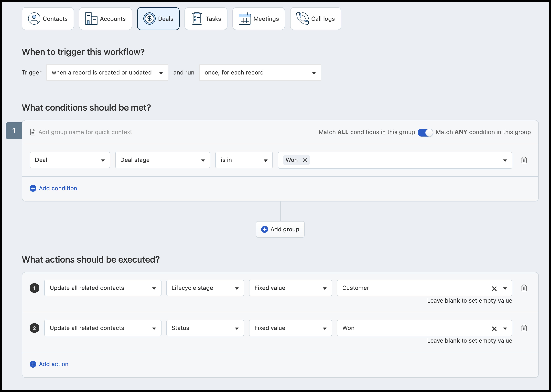Open action 2 'Update all related contacts' dropdown

click(x=103, y=328)
